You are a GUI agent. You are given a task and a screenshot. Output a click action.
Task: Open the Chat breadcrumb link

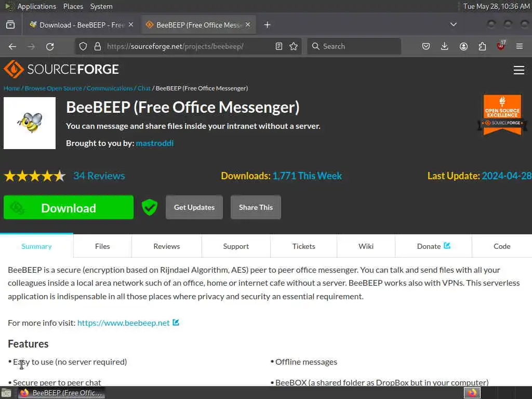(144, 88)
